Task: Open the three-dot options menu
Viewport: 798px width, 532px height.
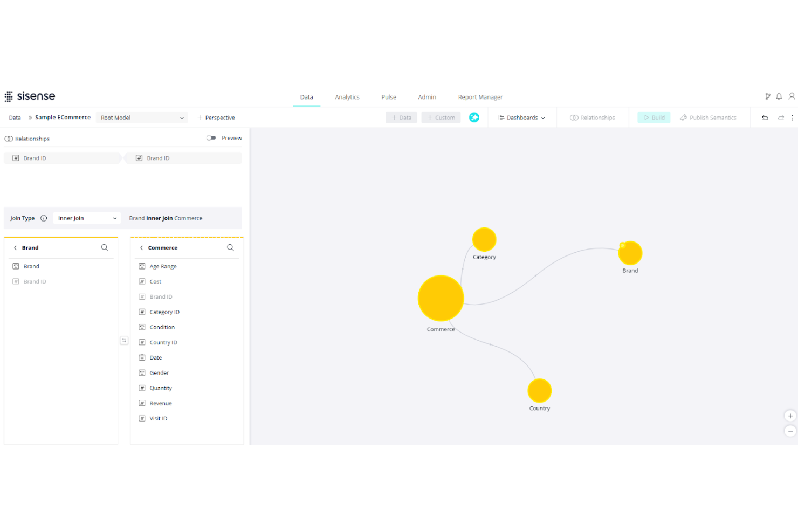Action: click(792, 117)
